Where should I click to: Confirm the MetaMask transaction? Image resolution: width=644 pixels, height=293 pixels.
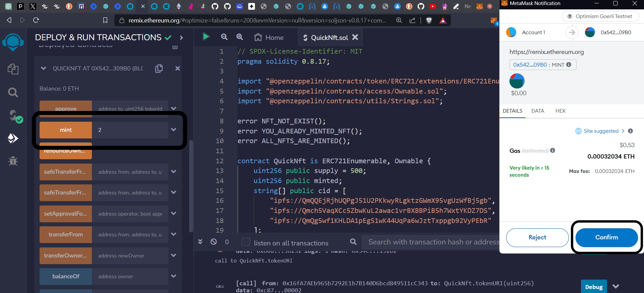tap(606, 237)
